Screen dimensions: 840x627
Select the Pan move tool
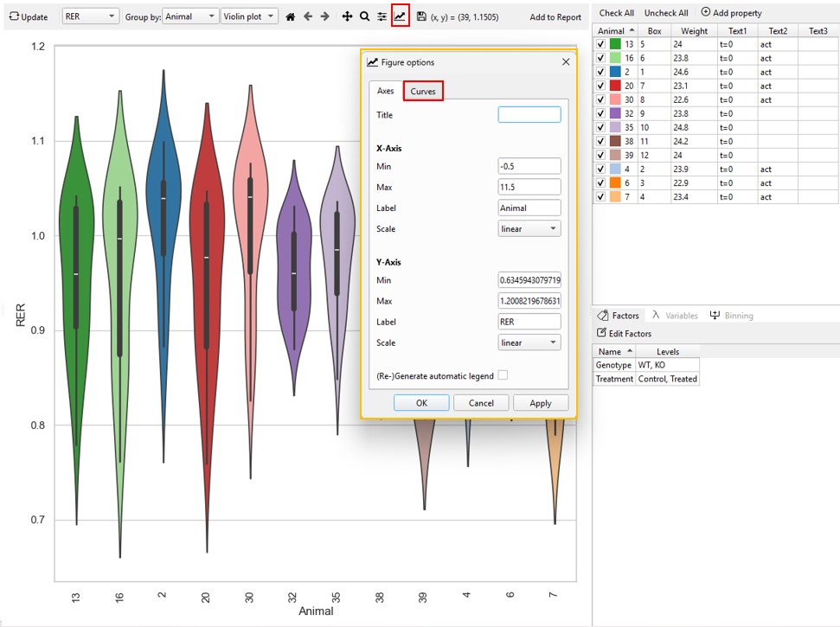(347, 16)
